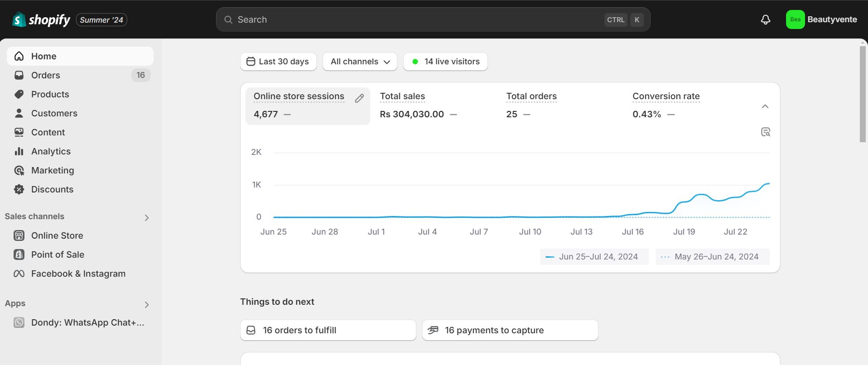
Task: Click the Orders count badge 16
Action: (x=141, y=75)
